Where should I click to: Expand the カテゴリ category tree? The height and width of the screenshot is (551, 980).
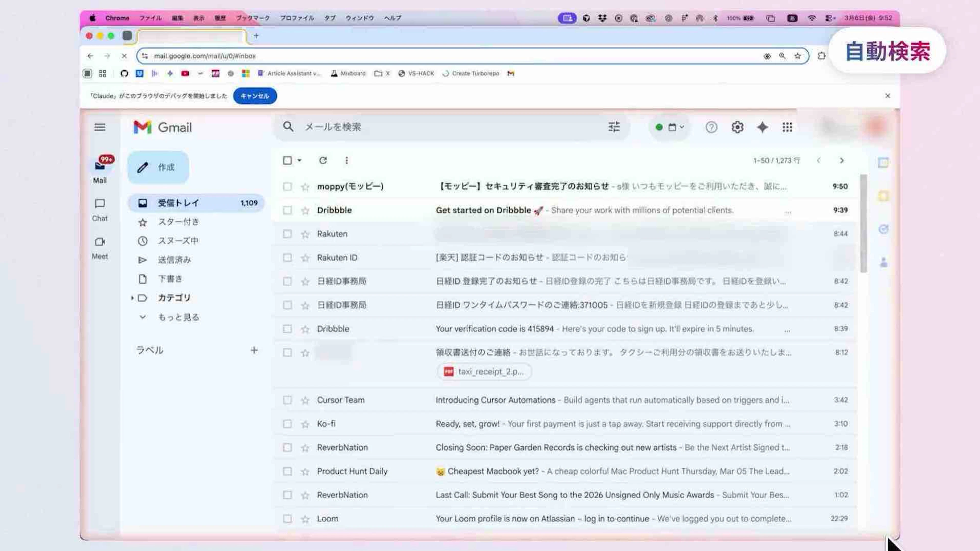point(132,298)
